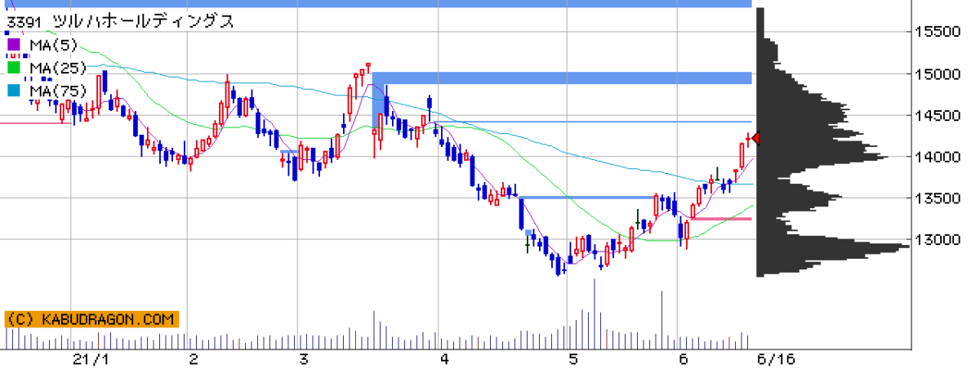Click the 6/16 date label
Viewport: 980px width, 369px height.
click(x=775, y=359)
